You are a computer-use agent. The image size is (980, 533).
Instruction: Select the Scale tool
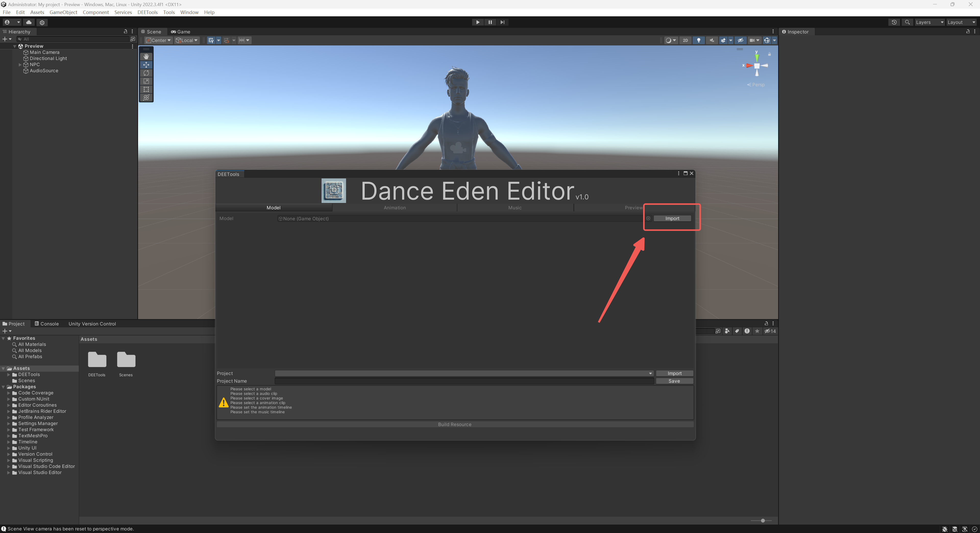click(x=146, y=81)
